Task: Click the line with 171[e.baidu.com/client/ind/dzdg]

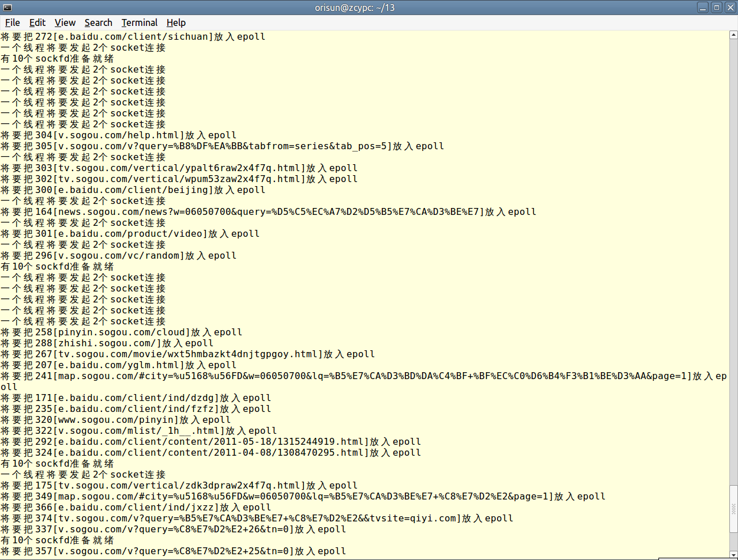Action: (136, 398)
